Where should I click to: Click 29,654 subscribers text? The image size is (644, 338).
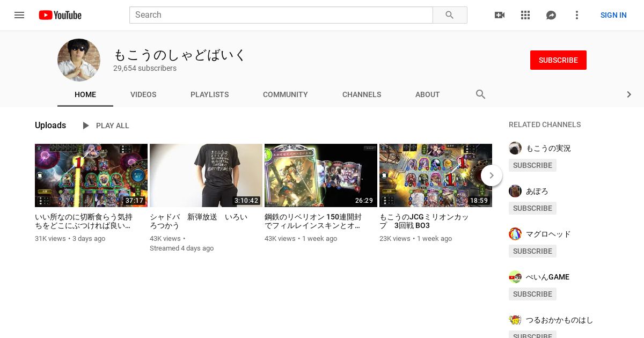[145, 68]
